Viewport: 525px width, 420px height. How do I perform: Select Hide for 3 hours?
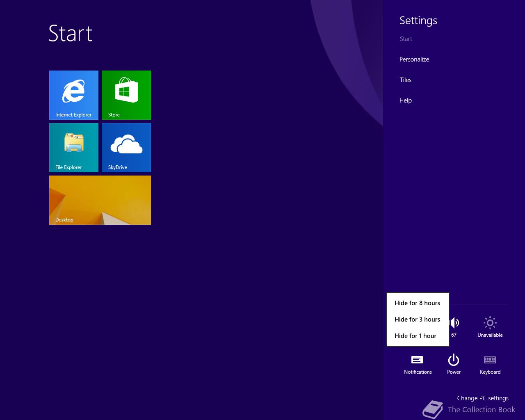(418, 320)
